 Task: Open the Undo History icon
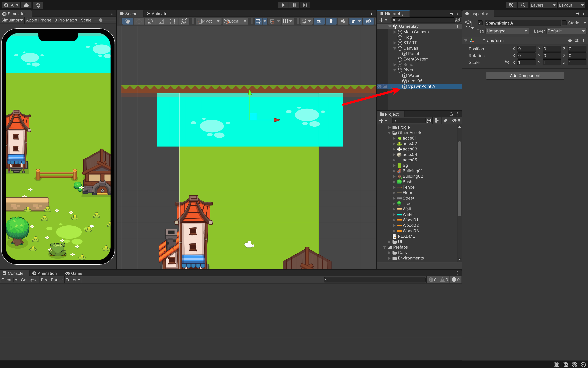[x=511, y=5]
